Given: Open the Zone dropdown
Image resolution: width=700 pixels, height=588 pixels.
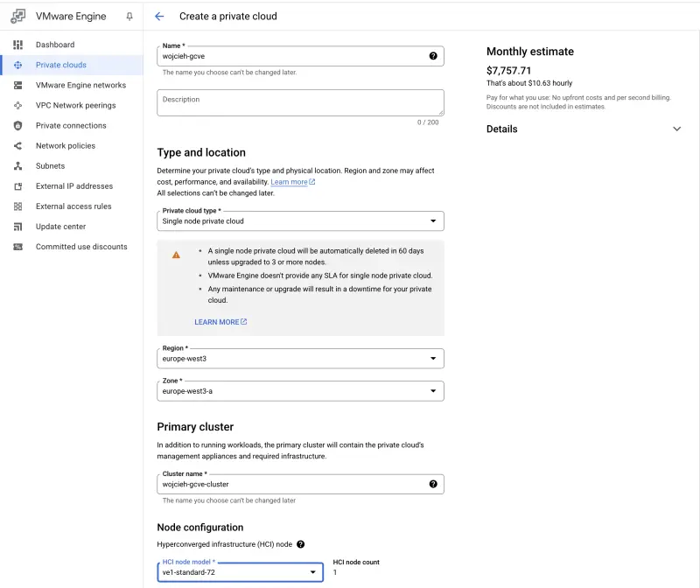Looking at the screenshot, I should (x=300, y=391).
